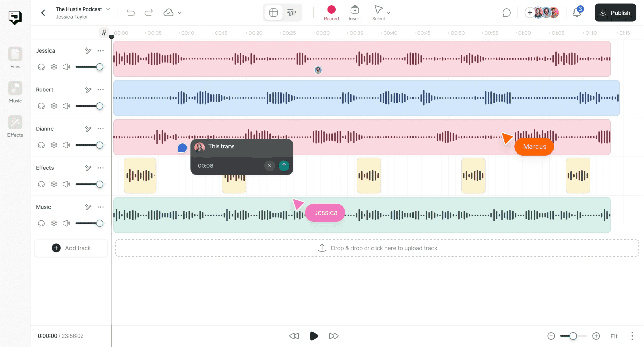Open more options for Jessica track
The image size is (644, 347).
click(101, 51)
